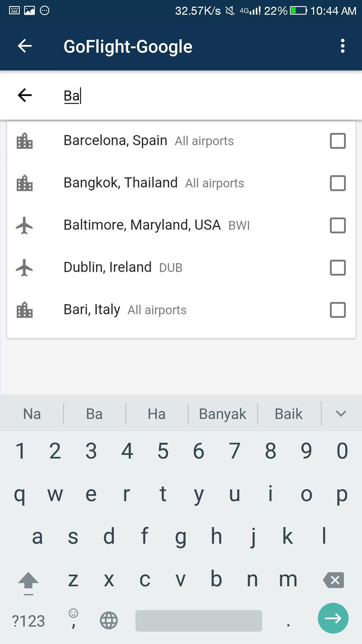
Task: Tick the Dublin, Ireland DUB checkbox
Action: pos(338,268)
